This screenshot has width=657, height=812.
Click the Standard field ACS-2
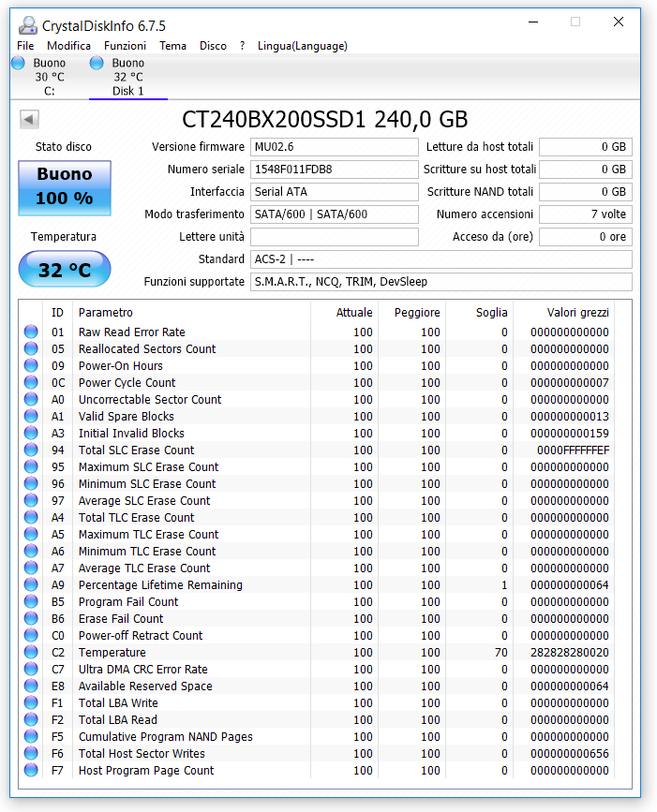[440, 258]
